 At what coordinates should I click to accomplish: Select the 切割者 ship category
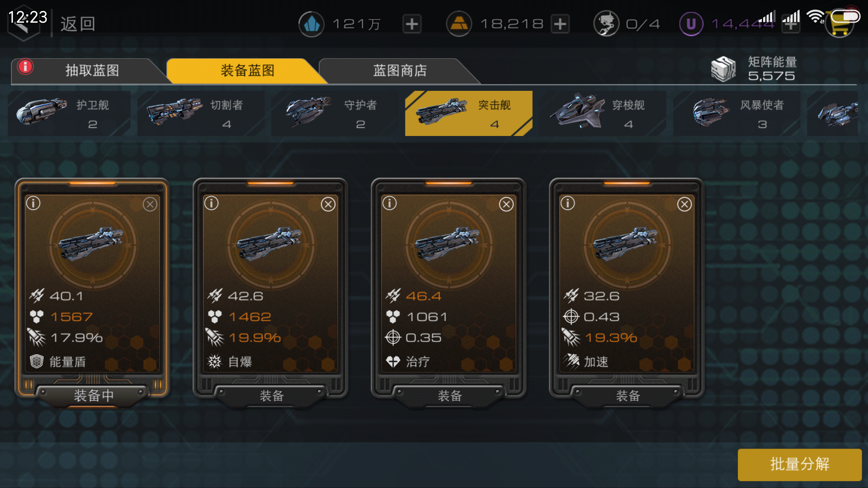[x=201, y=113]
